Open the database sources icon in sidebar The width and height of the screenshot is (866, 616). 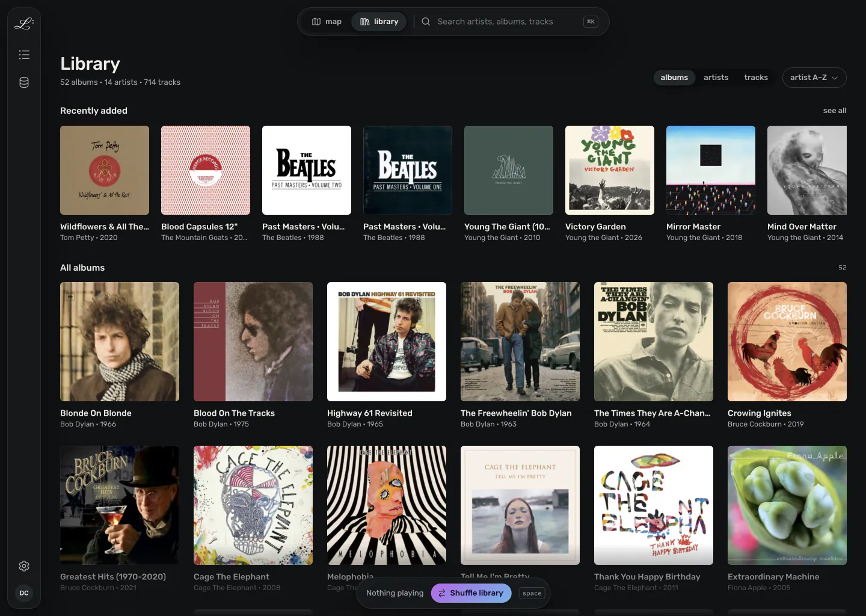[24, 82]
